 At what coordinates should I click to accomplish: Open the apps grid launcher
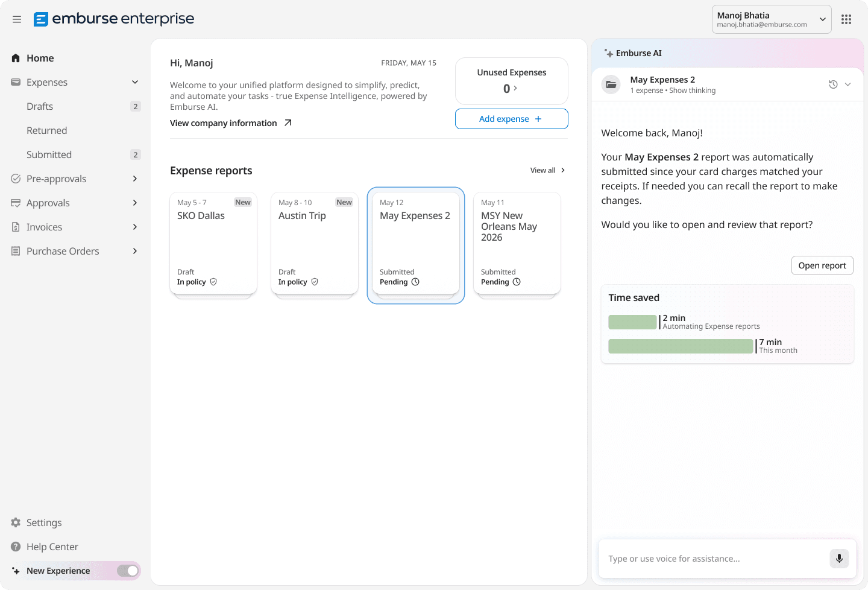(x=846, y=19)
